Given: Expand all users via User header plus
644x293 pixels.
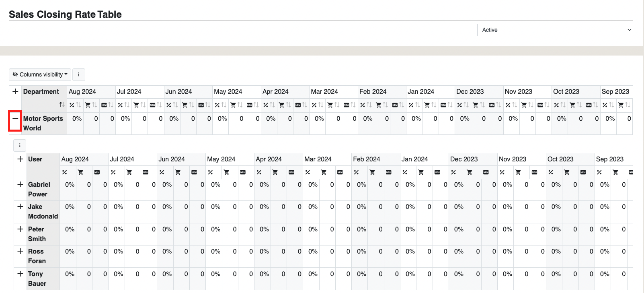Looking at the screenshot, I should [x=20, y=159].
